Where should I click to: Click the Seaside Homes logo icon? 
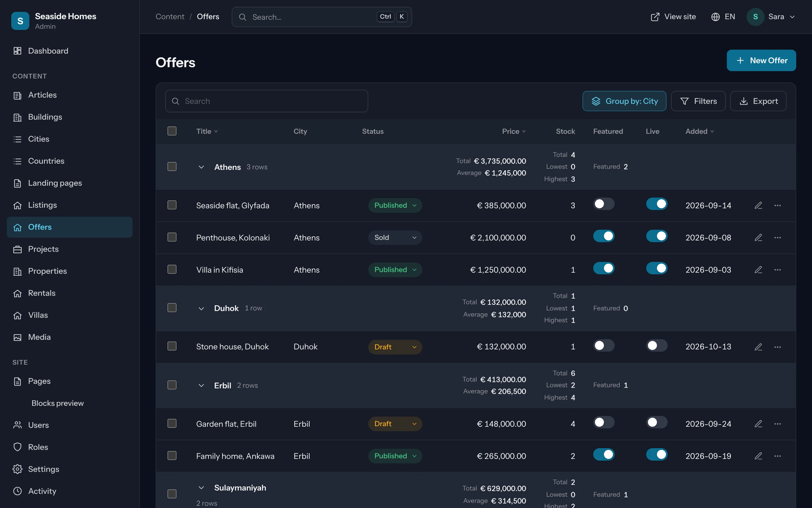point(20,21)
